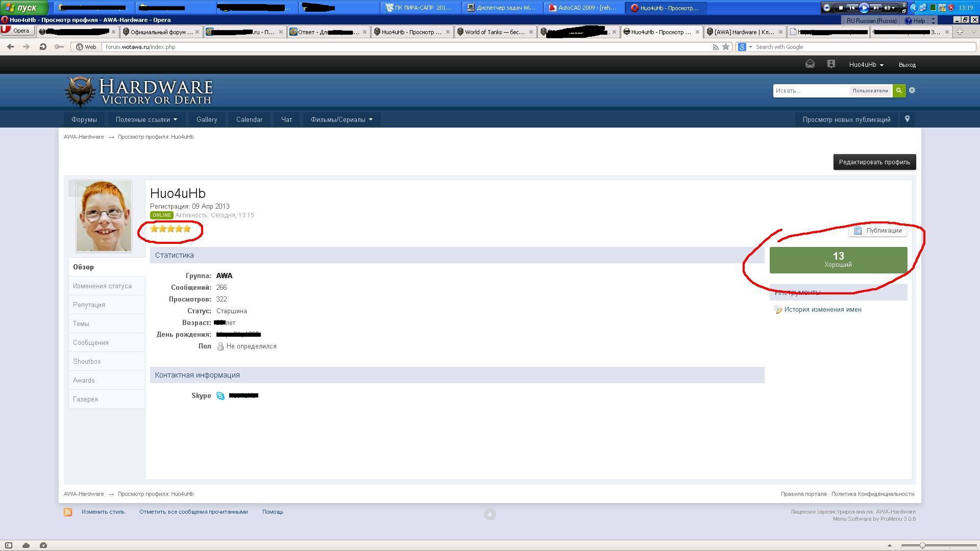Click the Искать search input field
The width and height of the screenshot is (980, 551).
(x=811, y=91)
